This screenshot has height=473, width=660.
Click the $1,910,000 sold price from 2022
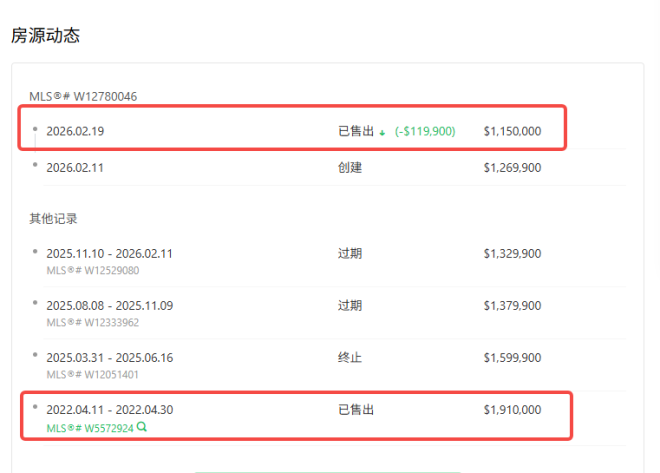(x=512, y=409)
